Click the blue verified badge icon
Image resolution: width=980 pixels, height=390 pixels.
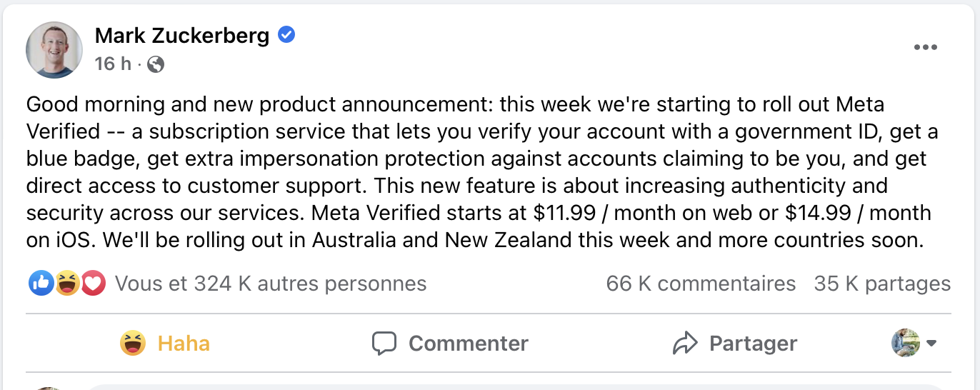(286, 34)
